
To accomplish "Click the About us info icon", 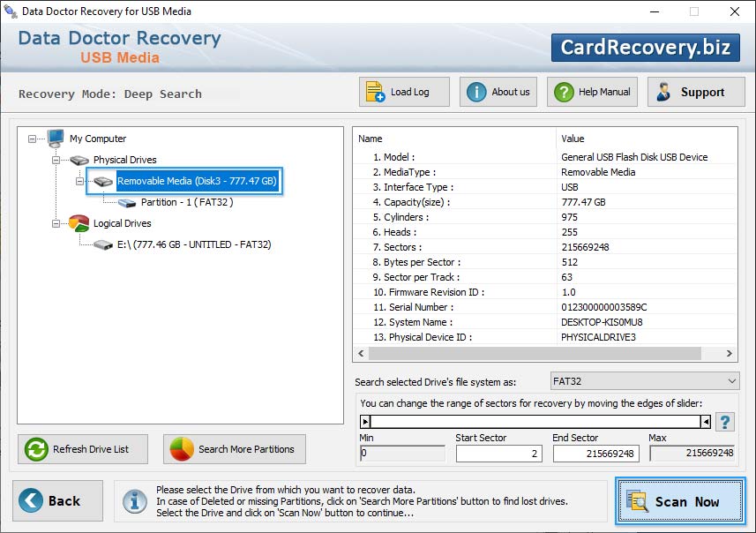I will [476, 92].
